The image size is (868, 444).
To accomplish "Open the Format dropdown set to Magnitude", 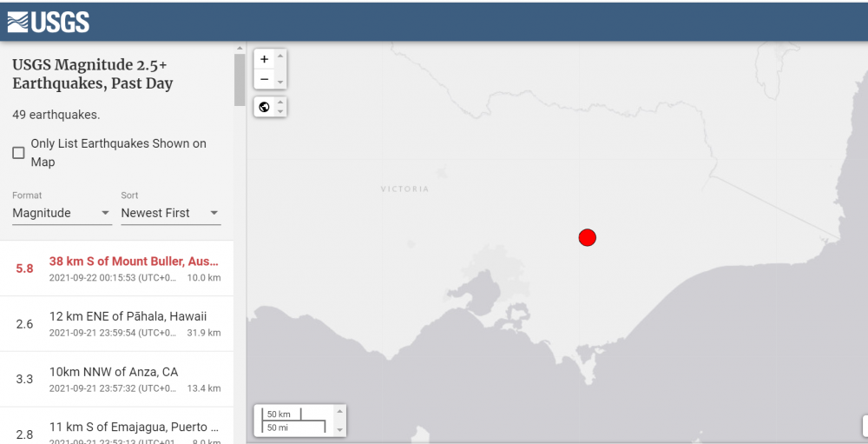I will click(x=62, y=213).
